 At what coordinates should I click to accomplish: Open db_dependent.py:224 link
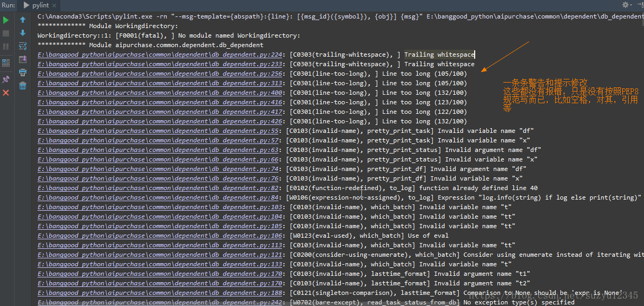tap(159, 55)
